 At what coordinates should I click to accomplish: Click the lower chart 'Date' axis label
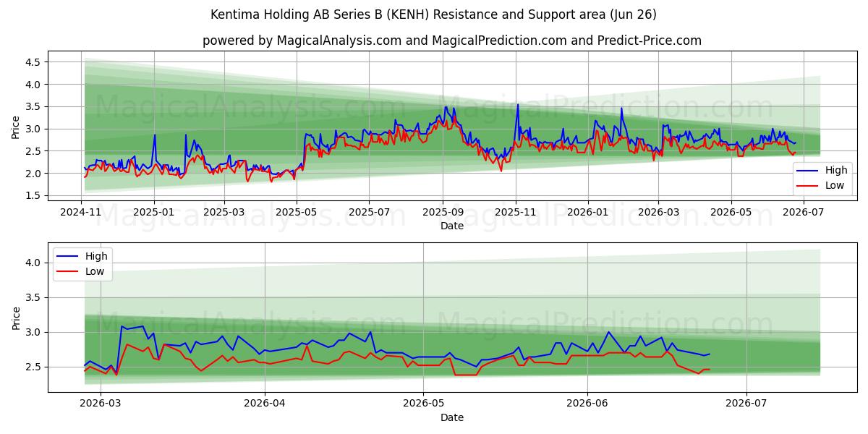(452, 417)
